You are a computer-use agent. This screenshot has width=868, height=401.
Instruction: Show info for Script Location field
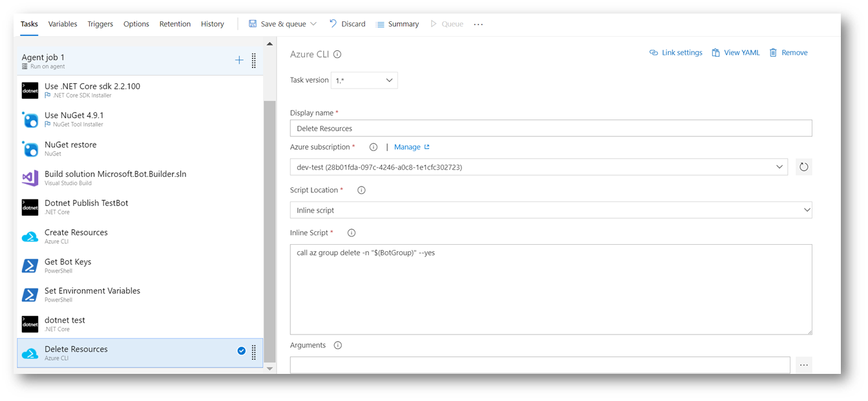[361, 190]
